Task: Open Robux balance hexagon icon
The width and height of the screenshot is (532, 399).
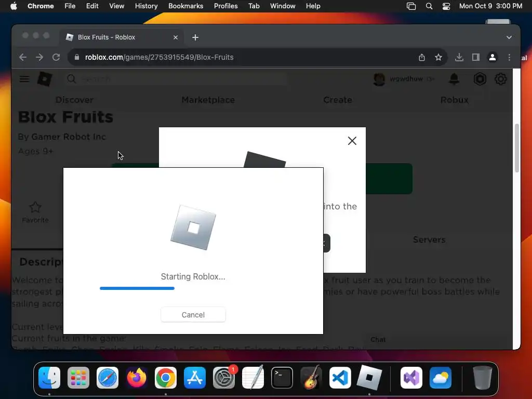Action: (x=480, y=79)
